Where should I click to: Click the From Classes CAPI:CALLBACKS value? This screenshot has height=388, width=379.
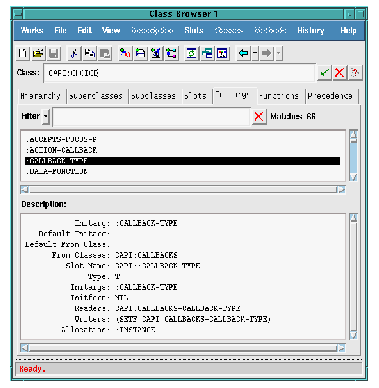pos(146,255)
